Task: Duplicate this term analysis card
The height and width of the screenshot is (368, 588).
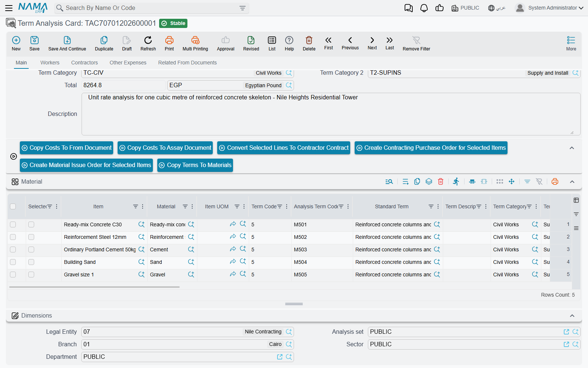Action: (104, 43)
